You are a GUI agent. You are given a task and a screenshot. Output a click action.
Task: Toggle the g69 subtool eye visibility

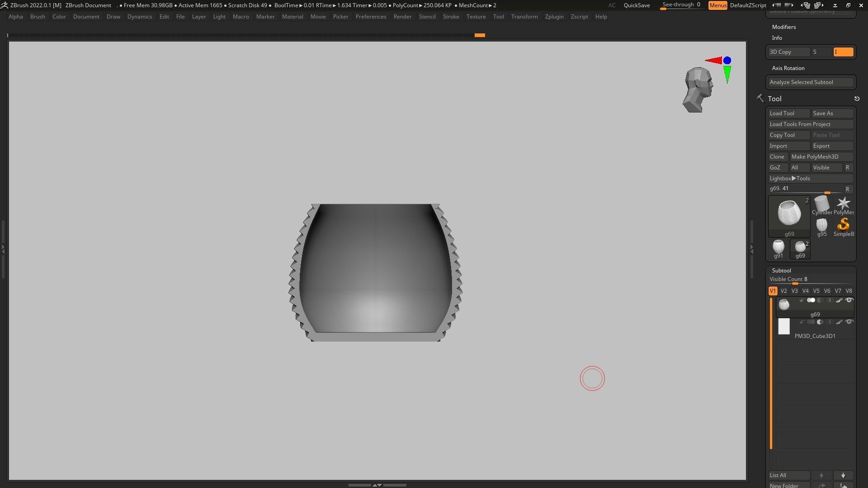(x=849, y=300)
